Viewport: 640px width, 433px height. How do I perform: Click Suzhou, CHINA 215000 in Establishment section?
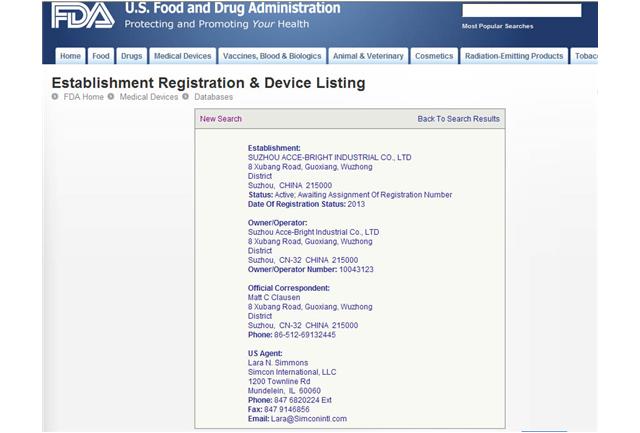click(289, 186)
